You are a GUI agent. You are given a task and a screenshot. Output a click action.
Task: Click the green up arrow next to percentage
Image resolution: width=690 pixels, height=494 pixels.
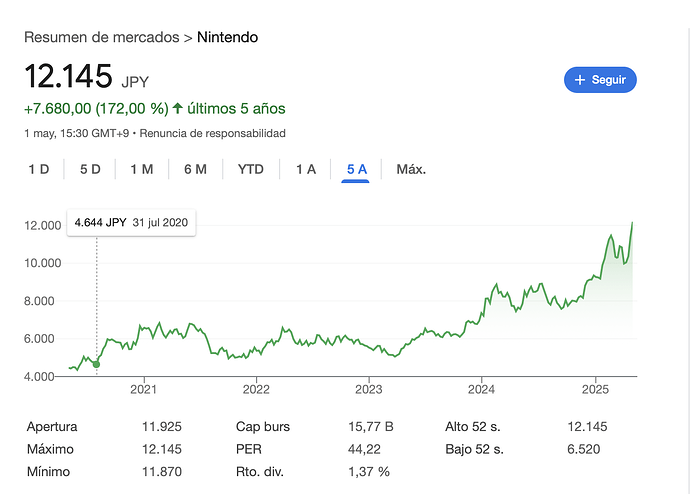177,108
